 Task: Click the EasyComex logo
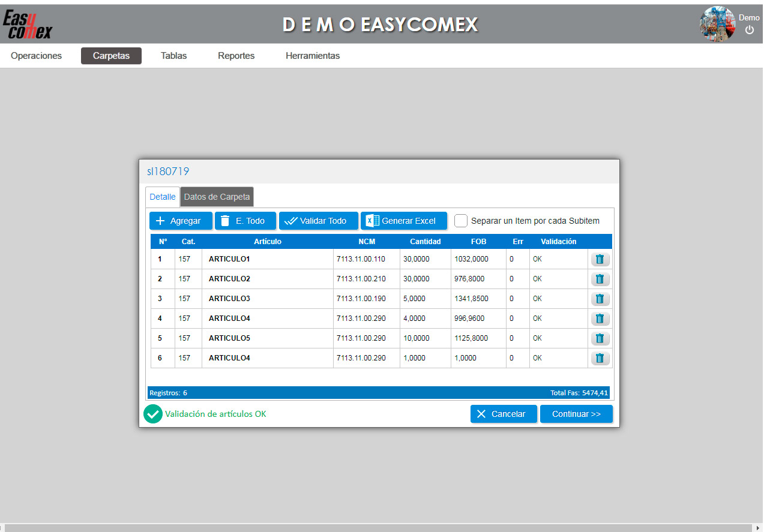(28, 25)
